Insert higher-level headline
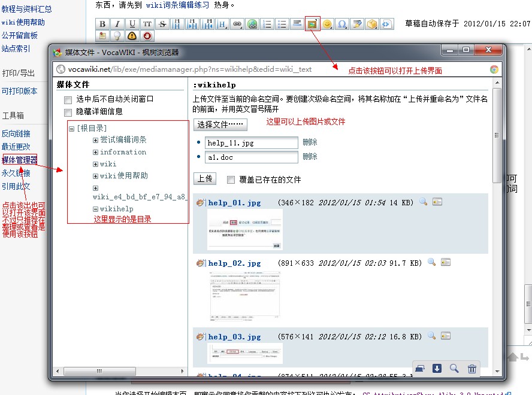Viewport: 532px width, 395px height. (x=207, y=24)
